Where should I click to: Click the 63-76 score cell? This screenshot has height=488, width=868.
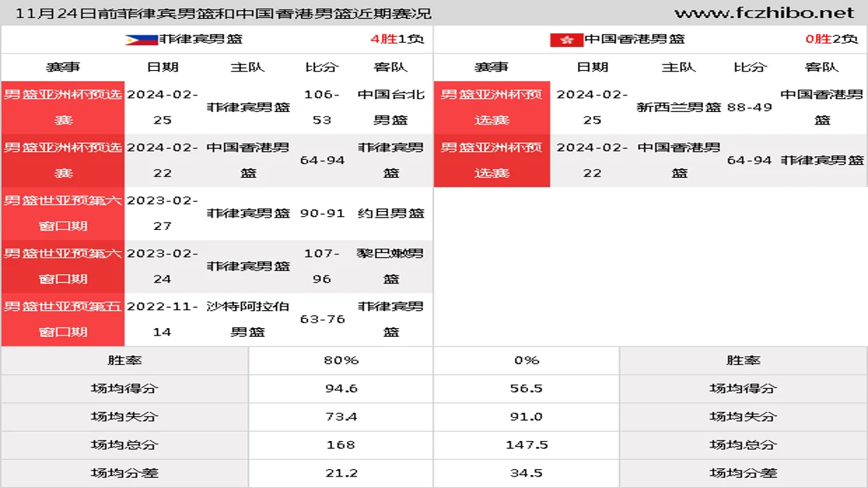(x=322, y=319)
